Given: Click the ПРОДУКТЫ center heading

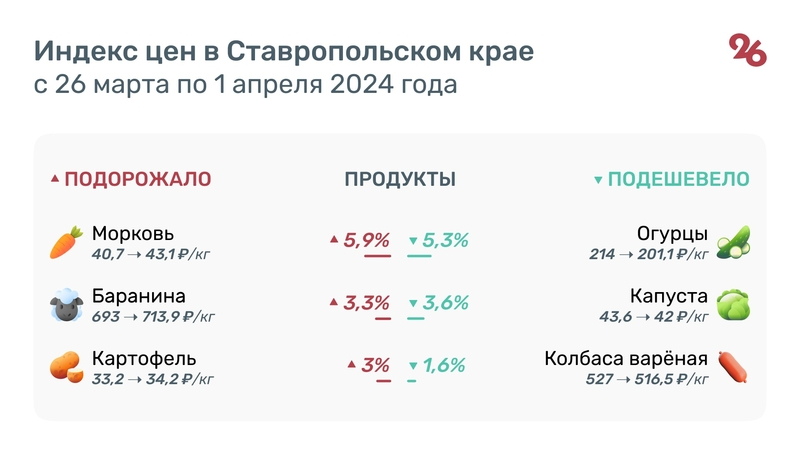Looking at the screenshot, I should pos(400,180).
